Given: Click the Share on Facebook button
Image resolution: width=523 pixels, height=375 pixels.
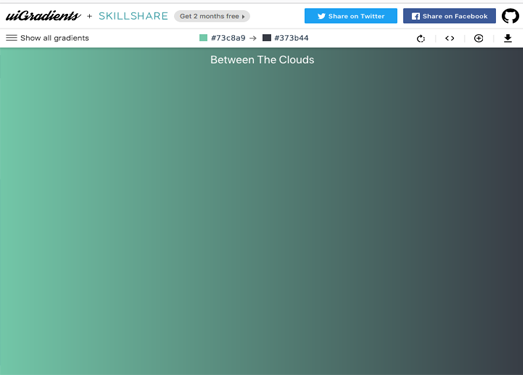Looking at the screenshot, I should pos(449,16).
